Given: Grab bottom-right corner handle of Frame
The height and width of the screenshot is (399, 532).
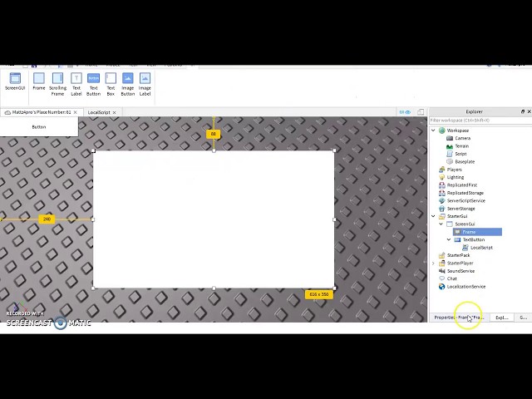Looking at the screenshot, I should tap(334, 288).
